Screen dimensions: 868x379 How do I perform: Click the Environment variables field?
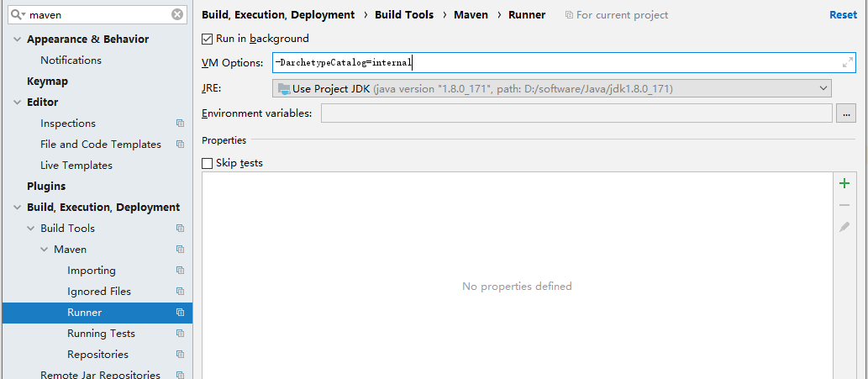pos(576,113)
